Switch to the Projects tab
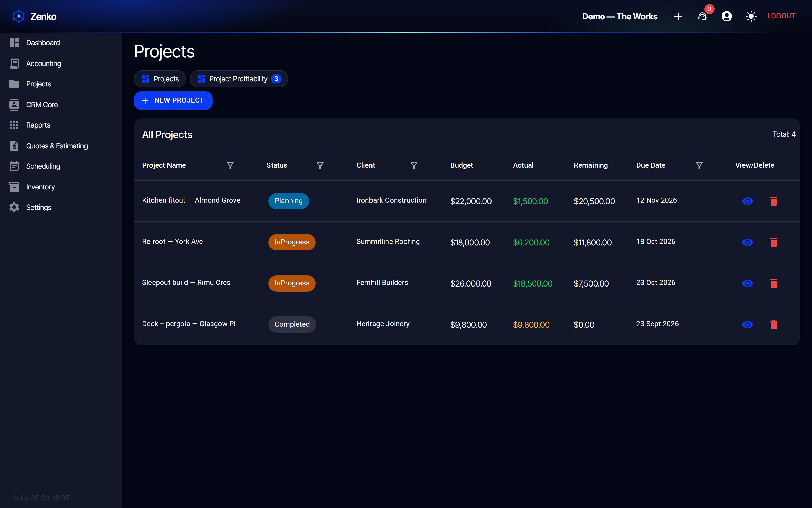This screenshot has width=812, height=508. coord(160,79)
